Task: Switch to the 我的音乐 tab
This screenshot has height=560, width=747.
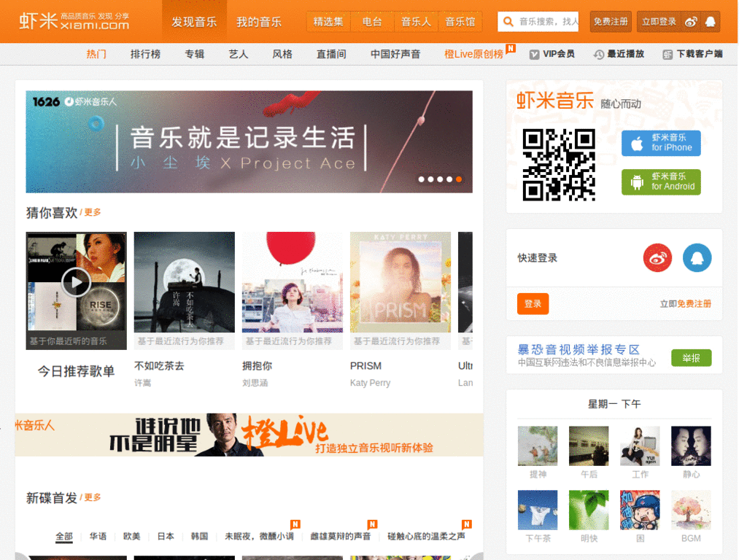Action: 260,22
